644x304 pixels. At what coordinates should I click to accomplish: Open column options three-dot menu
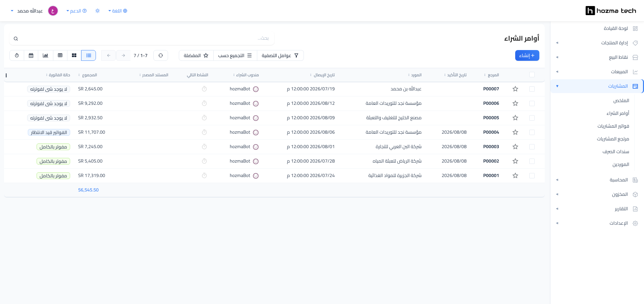pos(6,75)
